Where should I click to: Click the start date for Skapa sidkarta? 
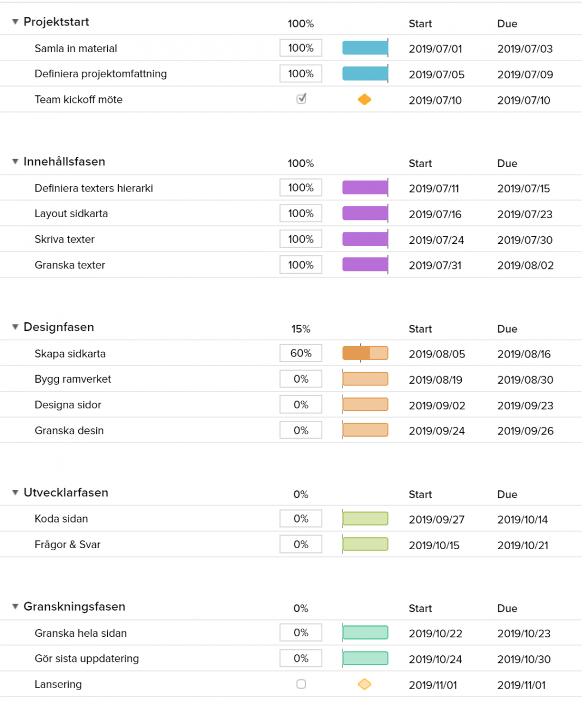click(437, 354)
